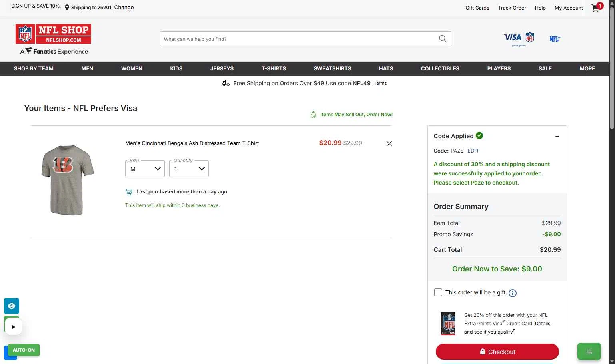Image resolution: width=615 pixels, height=364 pixels.
Task: Click 'and see if you qualify' link
Action: (489, 332)
